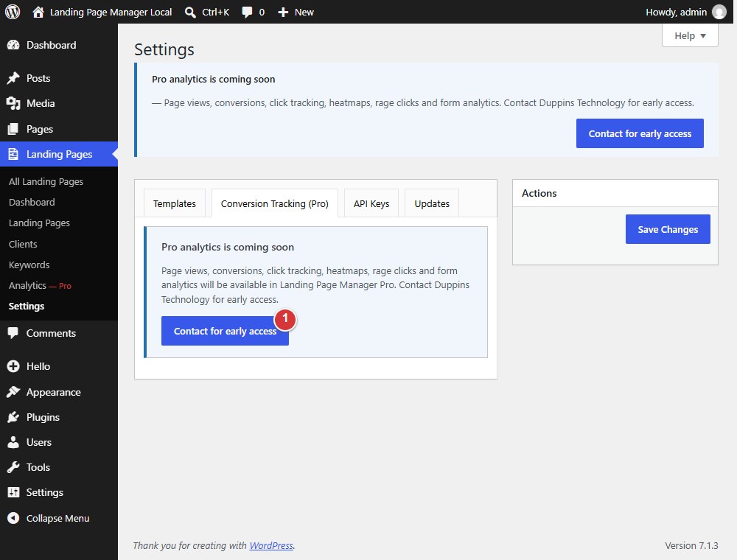
Task: Click the Appearance paintbrush icon
Action: point(13,392)
